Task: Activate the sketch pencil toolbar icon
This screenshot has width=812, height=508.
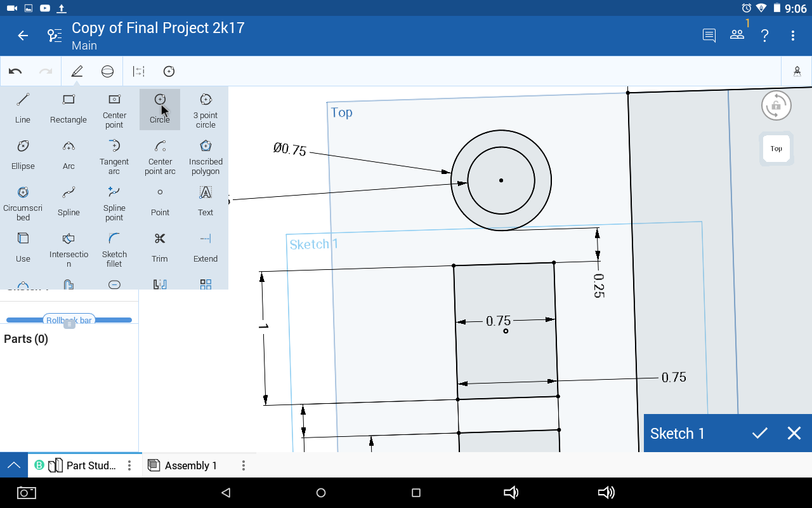Action: pyautogui.click(x=77, y=71)
